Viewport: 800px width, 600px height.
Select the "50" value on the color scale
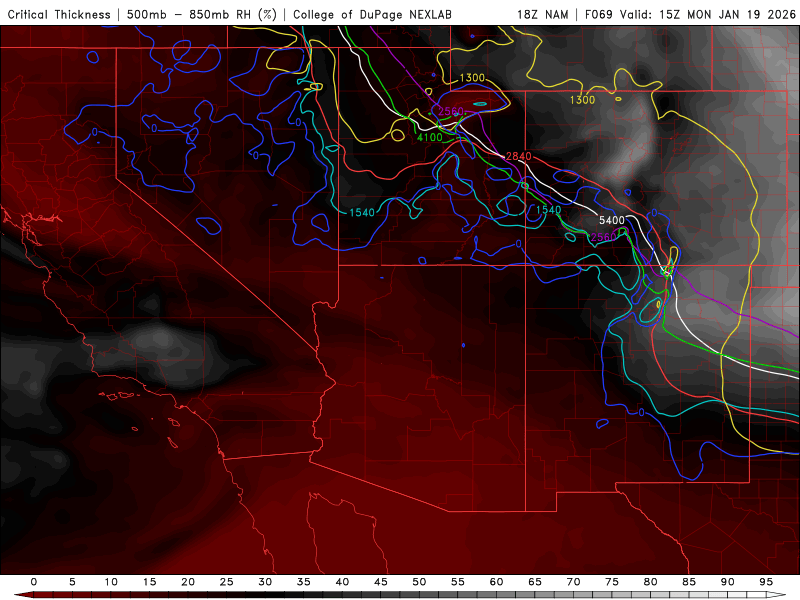click(x=419, y=582)
